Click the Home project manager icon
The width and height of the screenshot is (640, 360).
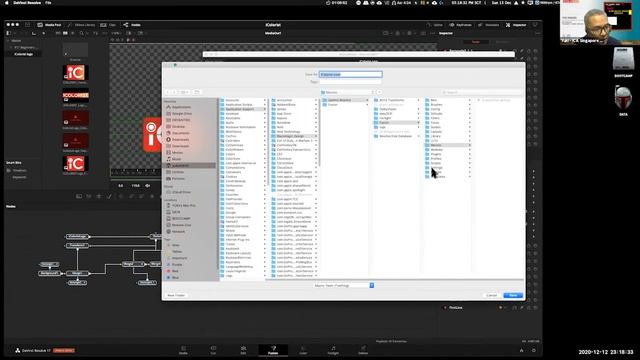click(521, 350)
